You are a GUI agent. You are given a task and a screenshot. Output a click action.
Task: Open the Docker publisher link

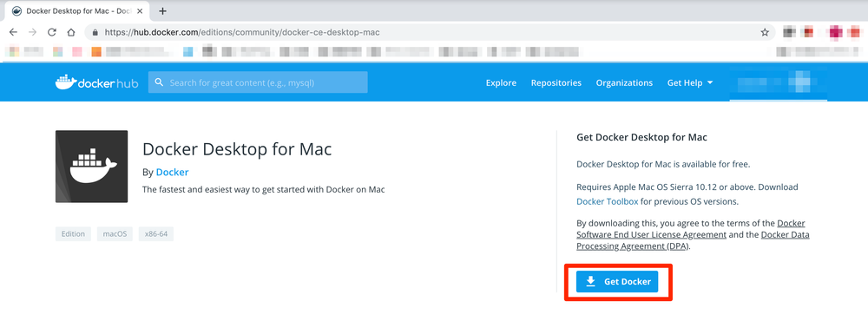click(x=172, y=172)
